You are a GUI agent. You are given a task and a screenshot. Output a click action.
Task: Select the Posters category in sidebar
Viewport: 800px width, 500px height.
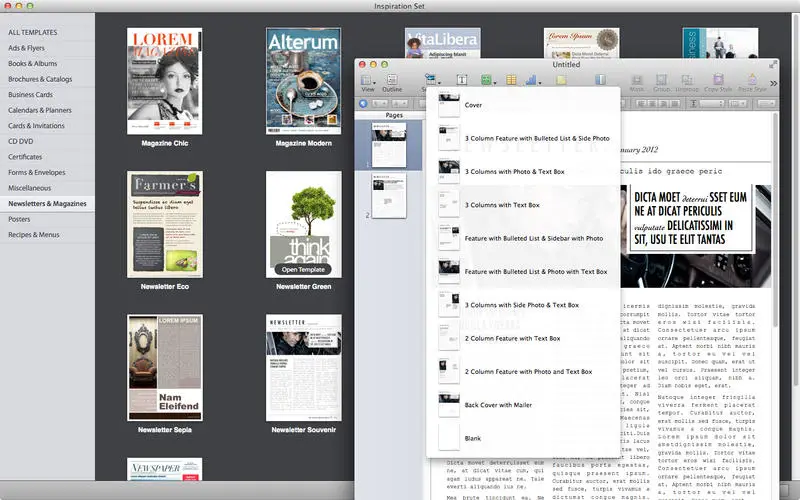(19, 219)
